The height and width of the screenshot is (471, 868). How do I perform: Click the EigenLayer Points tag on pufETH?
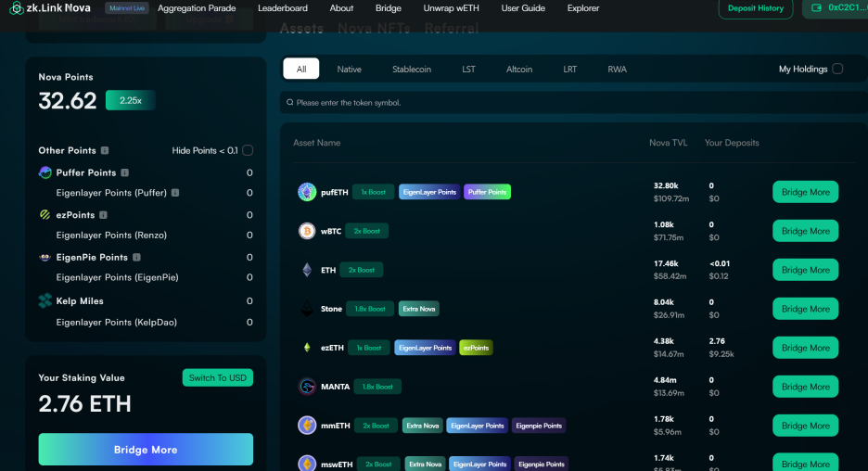click(429, 192)
